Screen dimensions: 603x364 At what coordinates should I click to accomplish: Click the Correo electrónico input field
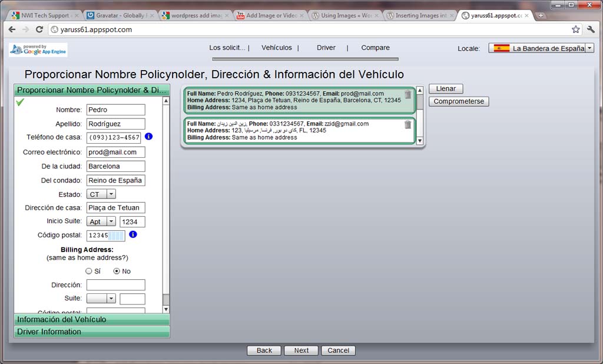pyautogui.click(x=115, y=152)
